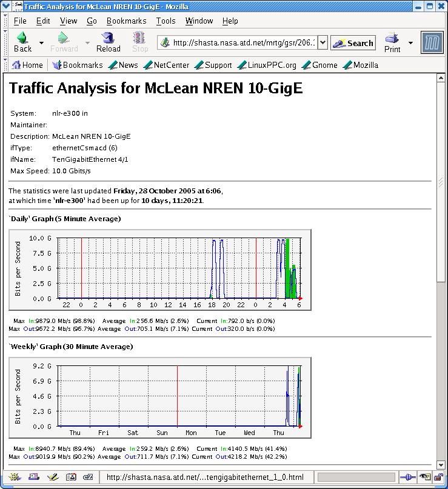
Task: Open the Tools menu
Action: coord(165,21)
